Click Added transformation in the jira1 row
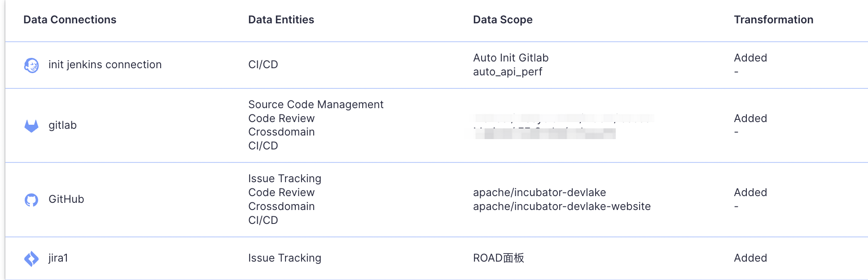 [750, 258]
